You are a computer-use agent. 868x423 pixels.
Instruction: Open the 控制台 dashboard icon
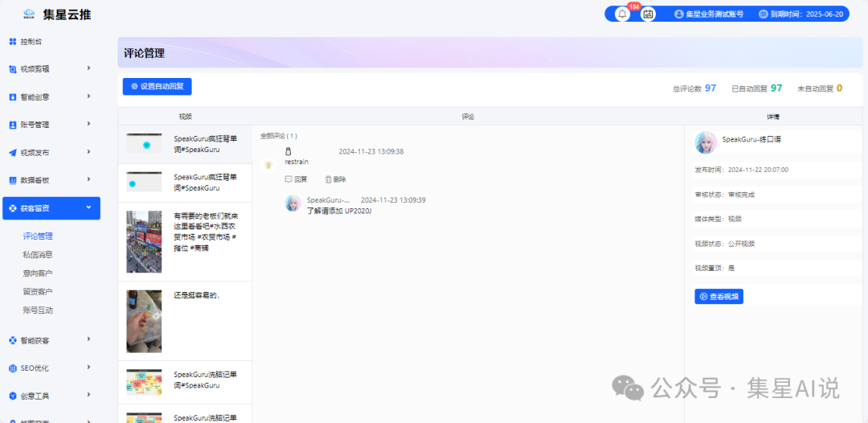pyautogui.click(x=13, y=42)
